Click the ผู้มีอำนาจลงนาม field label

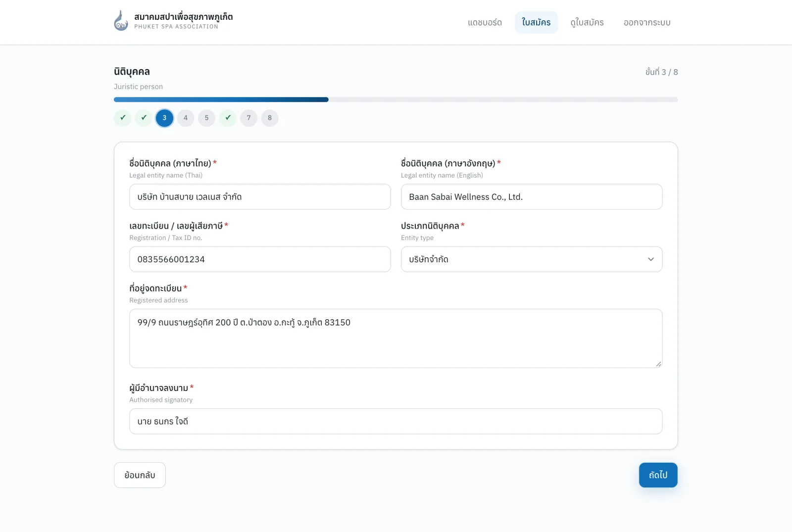tap(159, 388)
